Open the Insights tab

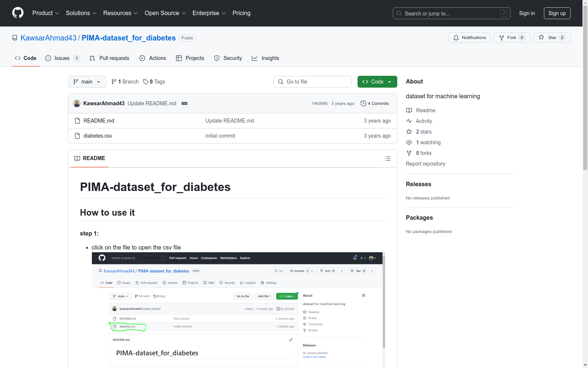(x=265, y=58)
